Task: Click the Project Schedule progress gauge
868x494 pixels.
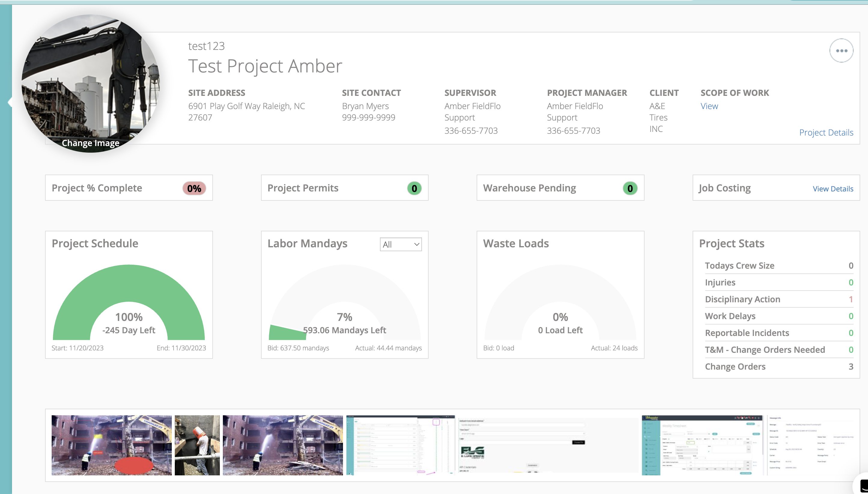Action: pyautogui.click(x=129, y=299)
